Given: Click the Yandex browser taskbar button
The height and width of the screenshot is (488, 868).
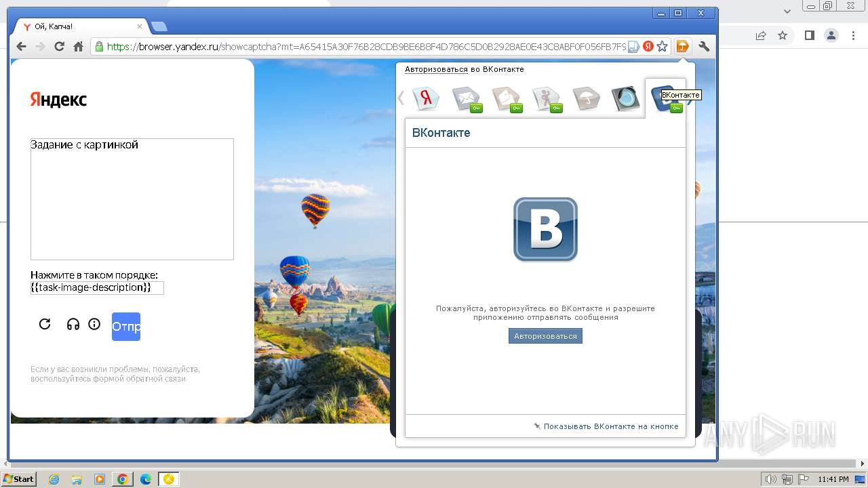Looking at the screenshot, I should tap(169, 479).
